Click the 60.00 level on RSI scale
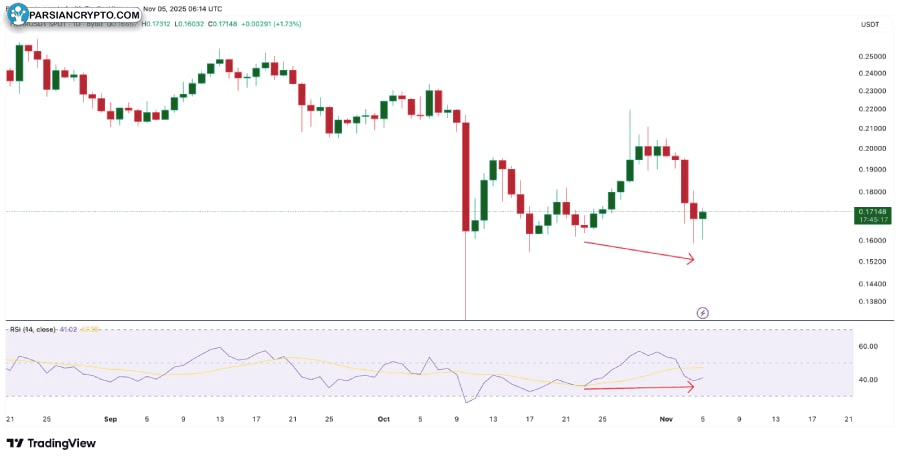The height and width of the screenshot is (460, 900). pos(867,347)
